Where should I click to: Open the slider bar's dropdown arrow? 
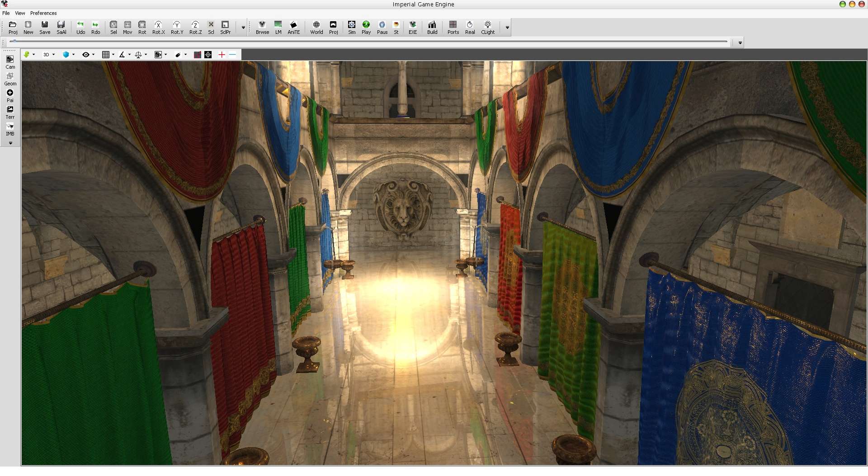pos(740,43)
